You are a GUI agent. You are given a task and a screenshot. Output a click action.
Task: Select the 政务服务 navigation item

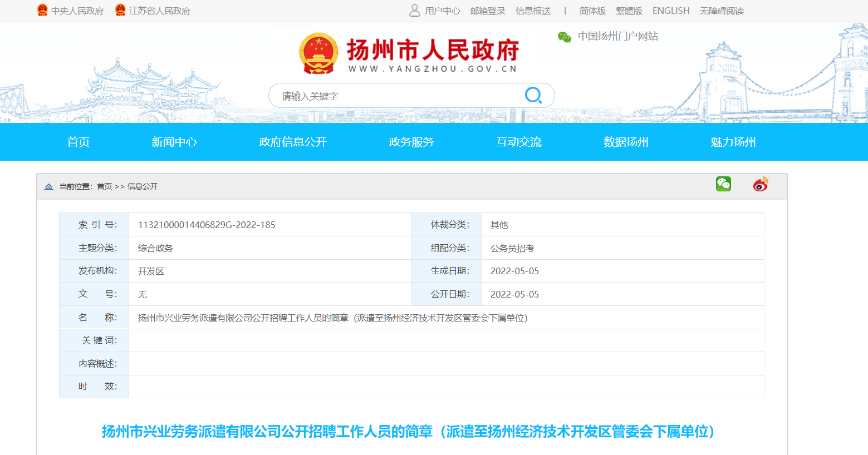411,142
